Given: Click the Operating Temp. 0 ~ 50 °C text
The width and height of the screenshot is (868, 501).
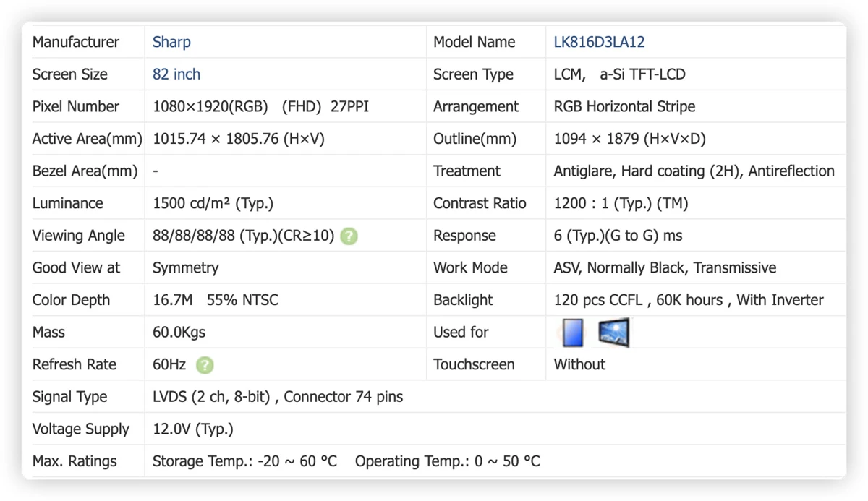Looking at the screenshot, I should (447, 461).
